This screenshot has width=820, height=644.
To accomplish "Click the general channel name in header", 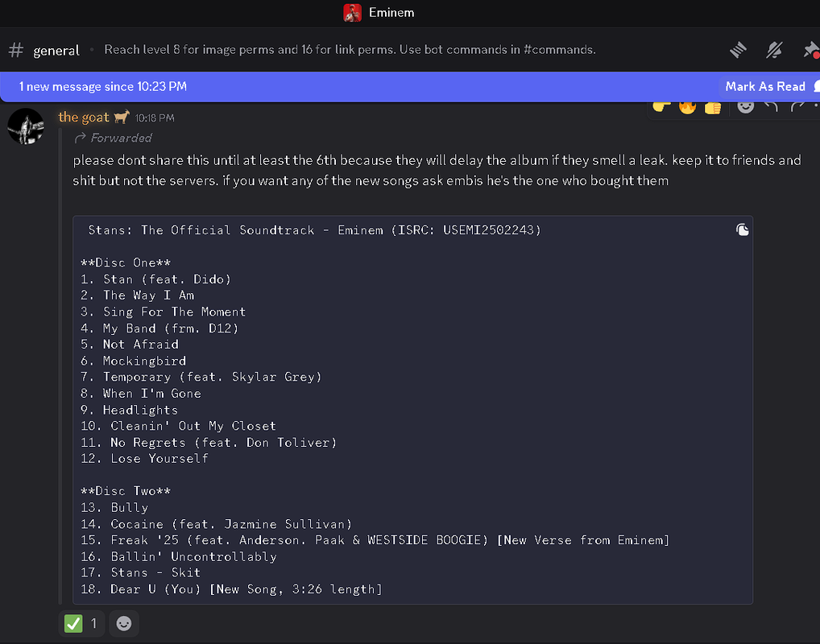I will 56,50.
